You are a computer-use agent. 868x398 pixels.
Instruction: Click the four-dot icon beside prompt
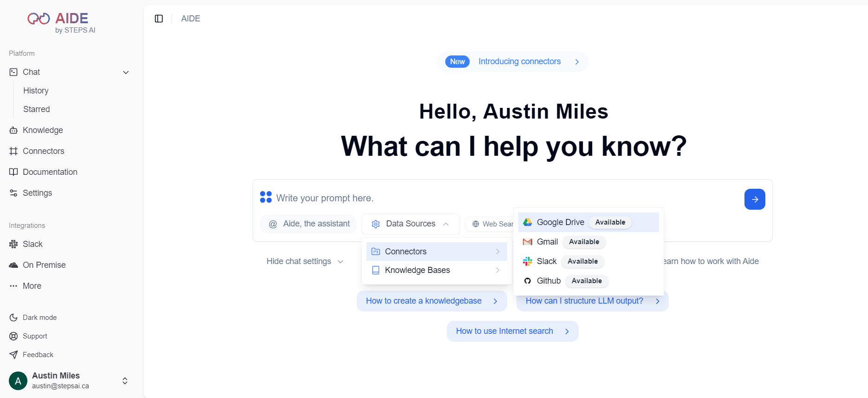coord(266,197)
